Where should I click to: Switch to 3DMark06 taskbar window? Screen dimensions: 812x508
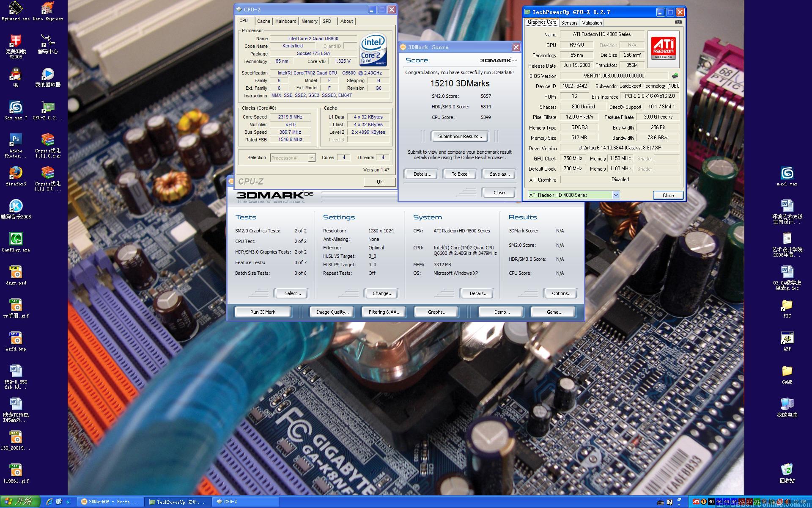tap(110, 502)
